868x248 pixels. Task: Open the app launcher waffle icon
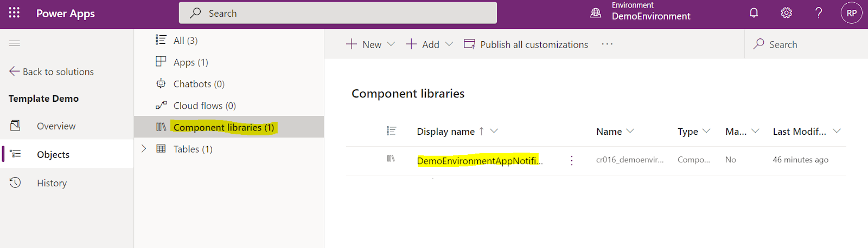(14, 13)
